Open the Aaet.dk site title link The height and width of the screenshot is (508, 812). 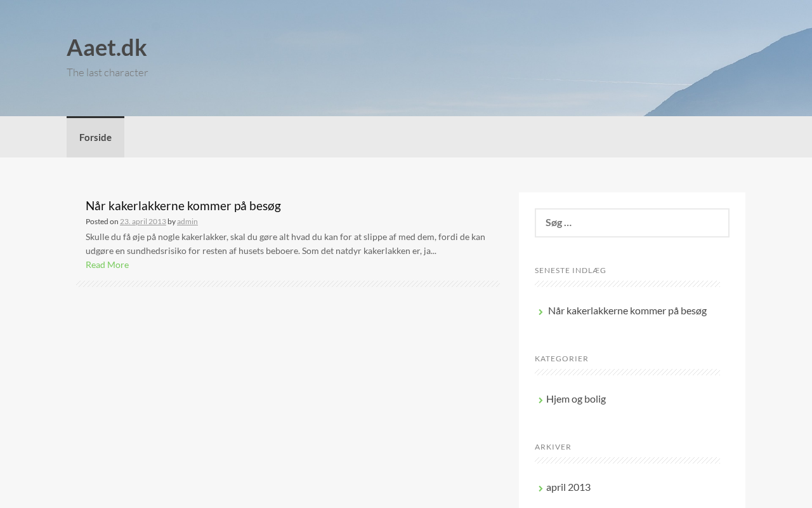tap(107, 48)
